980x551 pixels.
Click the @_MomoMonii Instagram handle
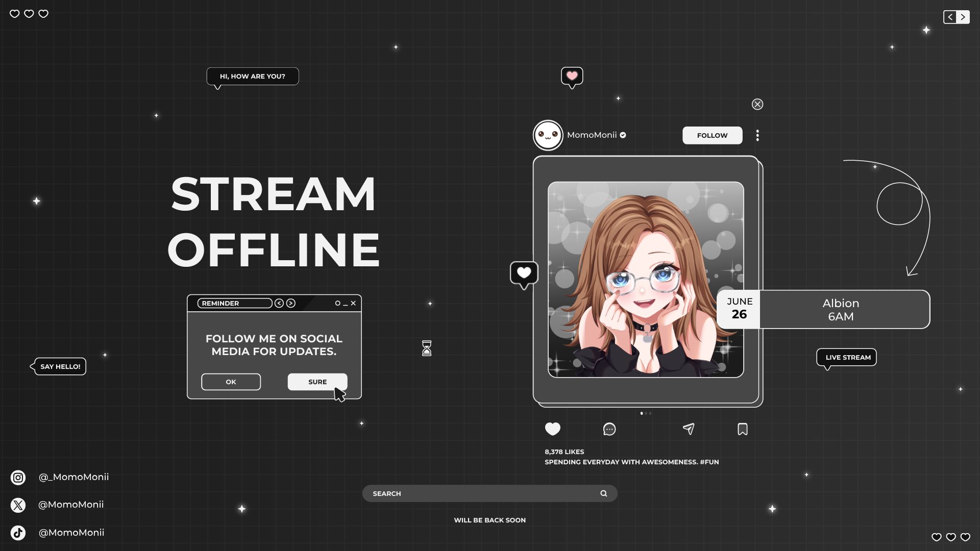(73, 477)
